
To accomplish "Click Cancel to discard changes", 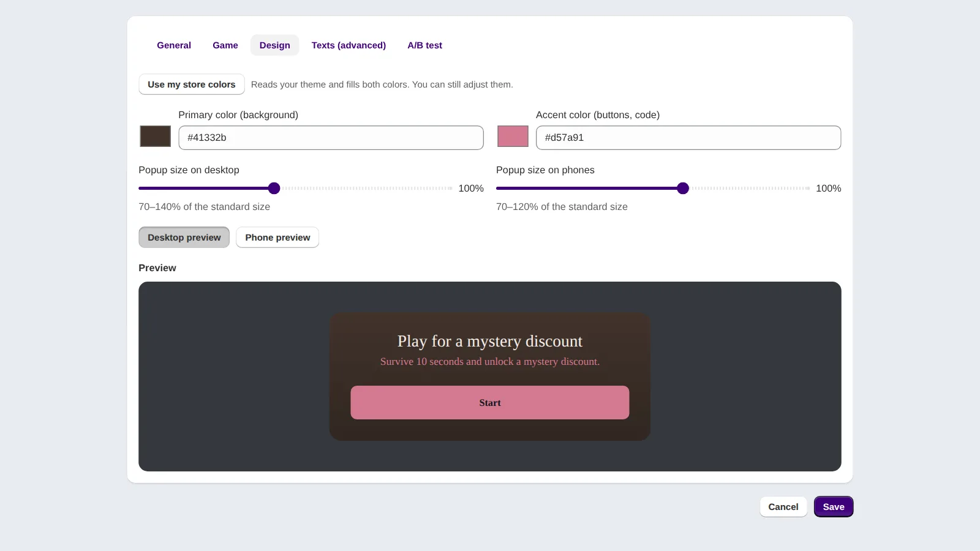I will (783, 507).
